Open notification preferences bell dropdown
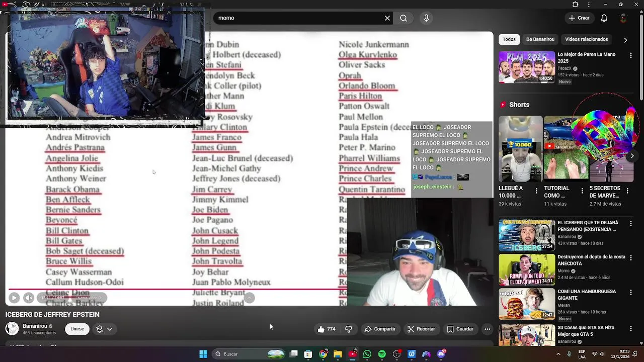The height and width of the screenshot is (362, 644). (104, 329)
